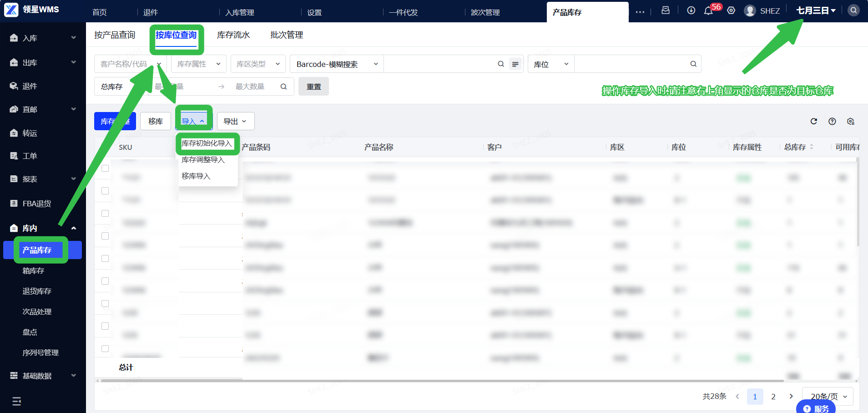
Task: Click the 移库 button
Action: [x=156, y=121]
